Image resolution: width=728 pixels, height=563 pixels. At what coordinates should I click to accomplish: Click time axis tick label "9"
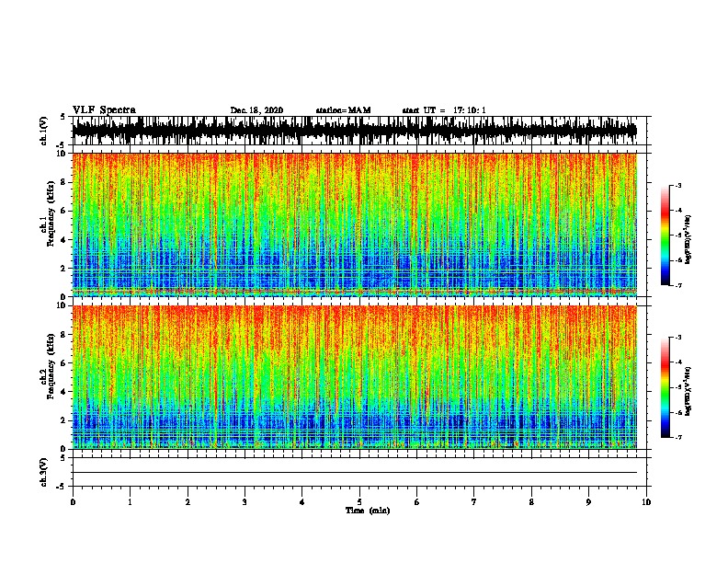(x=588, y=502)
